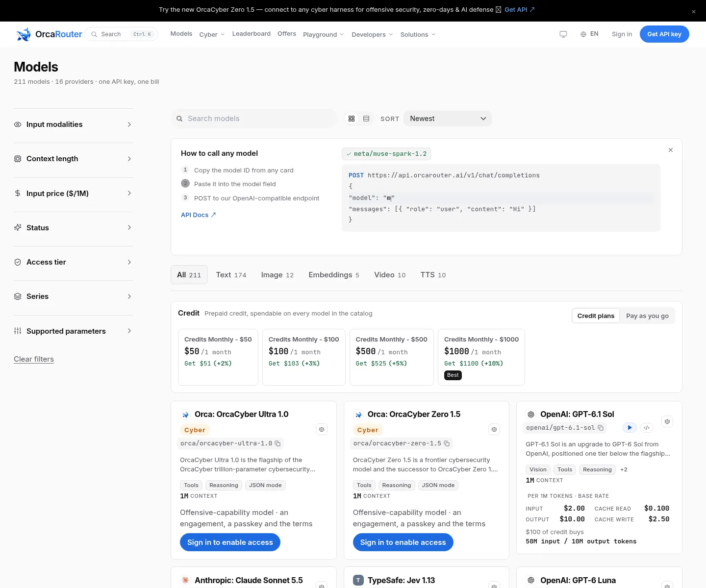Image resolution: width=706 pixels, height=588 pixels.
Task: Expand the Context length filter
Action: pos(74,159)
